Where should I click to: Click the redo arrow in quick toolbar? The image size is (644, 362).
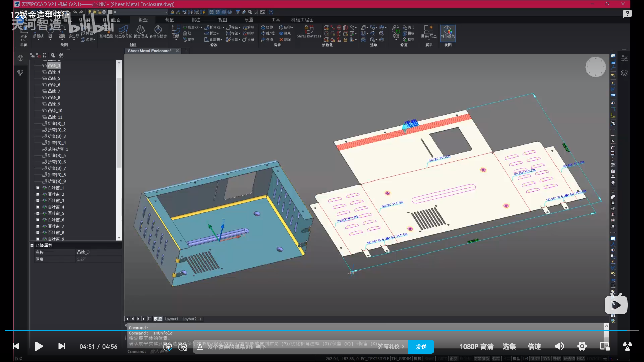(81, 12)
